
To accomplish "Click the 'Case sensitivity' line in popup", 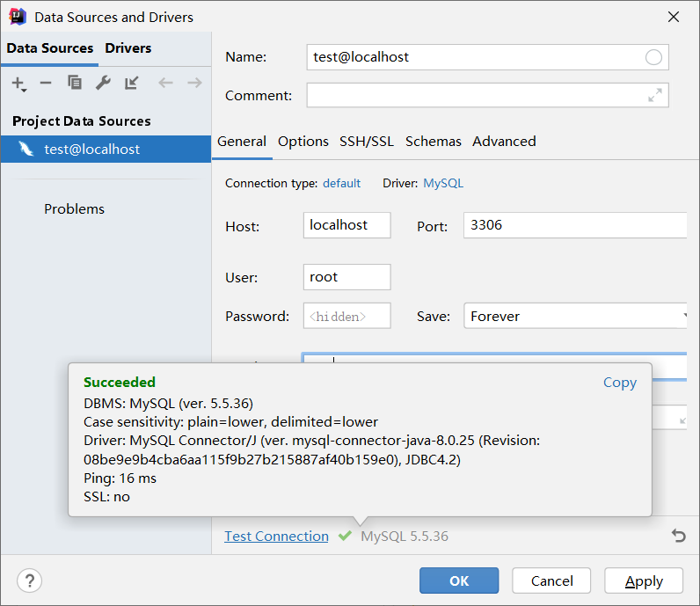I will tap(230, 422).
